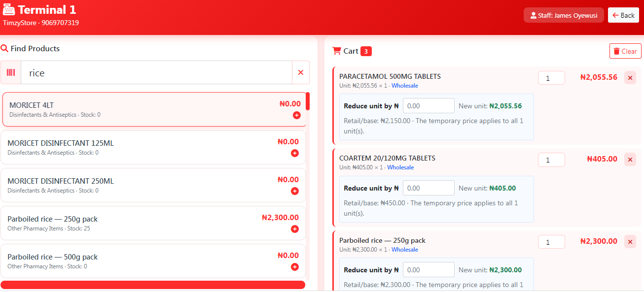Click the barcode scanner icon beside search
This screenshot has height=292, width=644.
coord(11,73)
